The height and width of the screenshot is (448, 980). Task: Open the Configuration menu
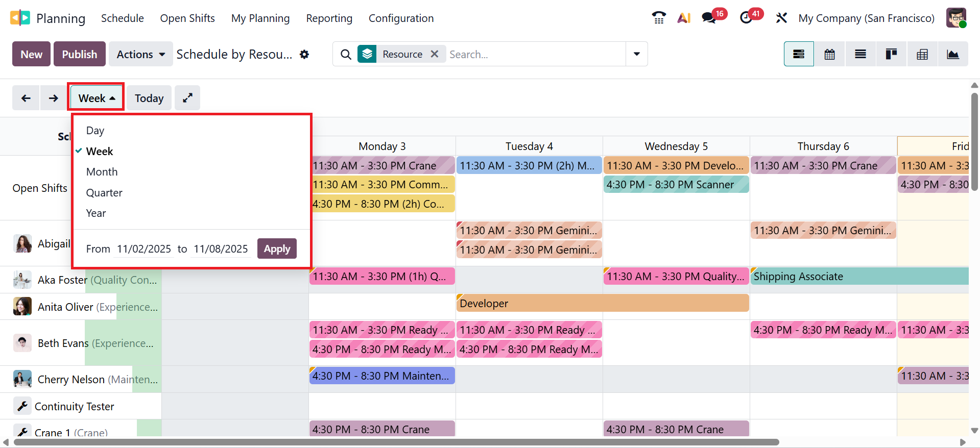click(x=401, y=18)
